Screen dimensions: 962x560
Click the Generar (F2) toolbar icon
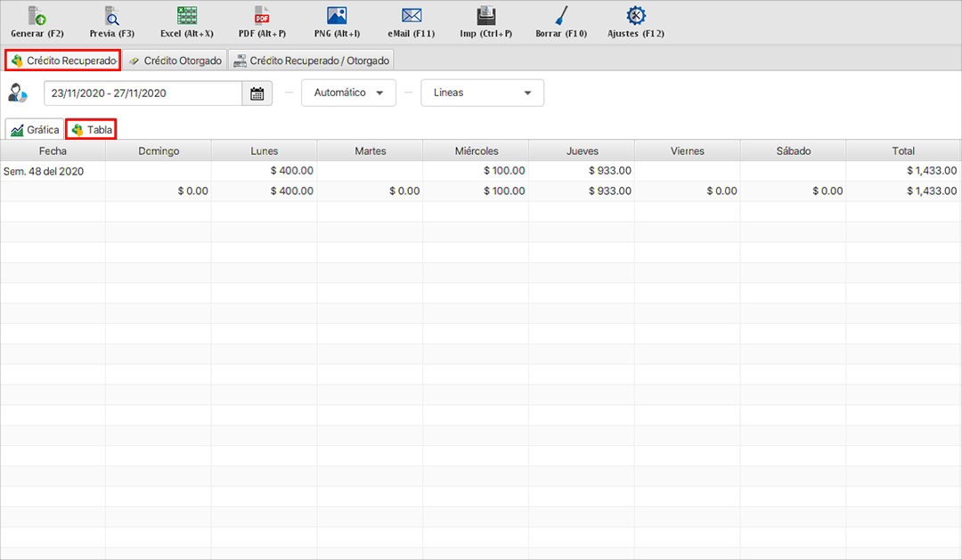pos(37,16)
